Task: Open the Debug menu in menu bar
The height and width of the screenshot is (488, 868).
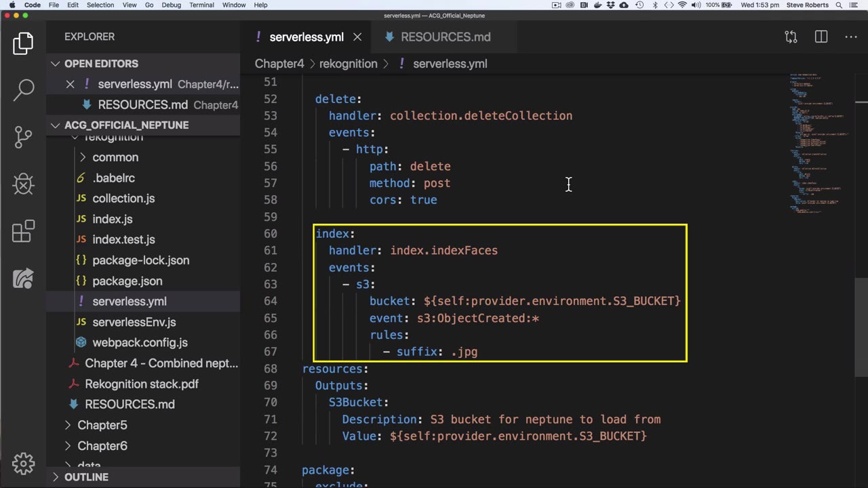Action: pyautogui.click(x=171, y=5)
